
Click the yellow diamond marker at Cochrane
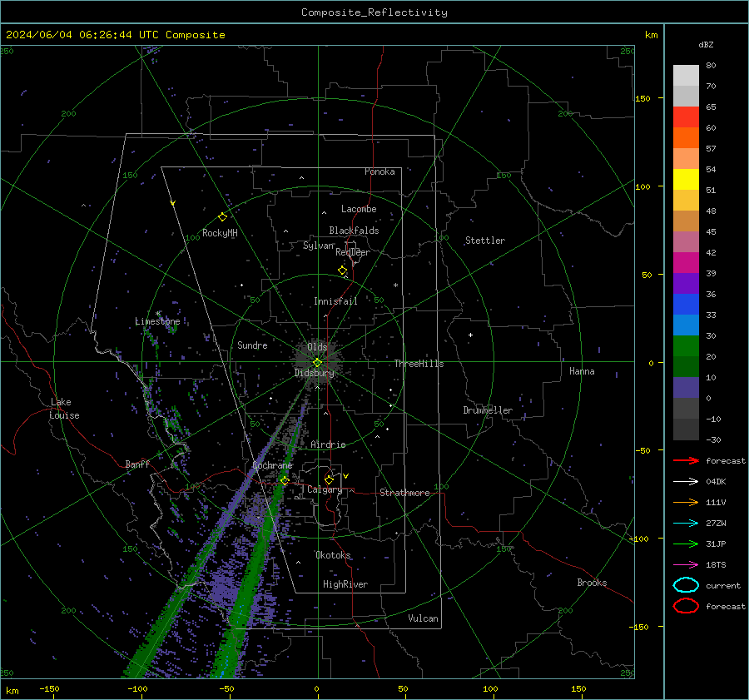tap(285, 480)
